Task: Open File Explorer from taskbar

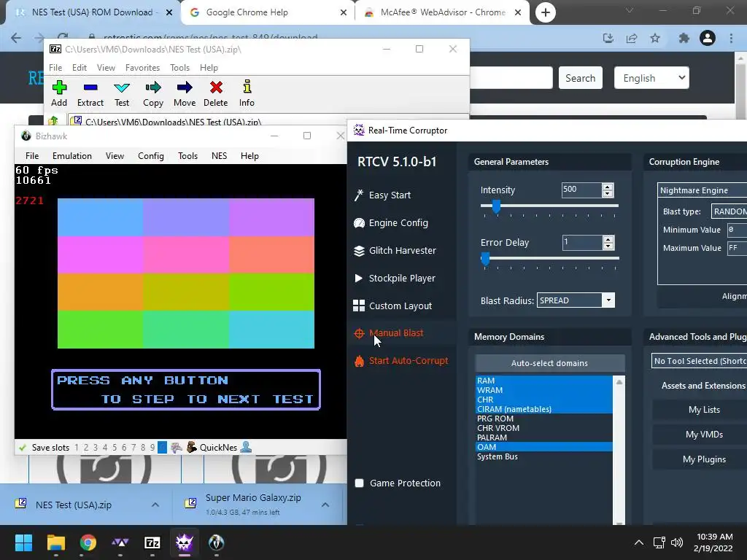Action: [x=56, y=542]
